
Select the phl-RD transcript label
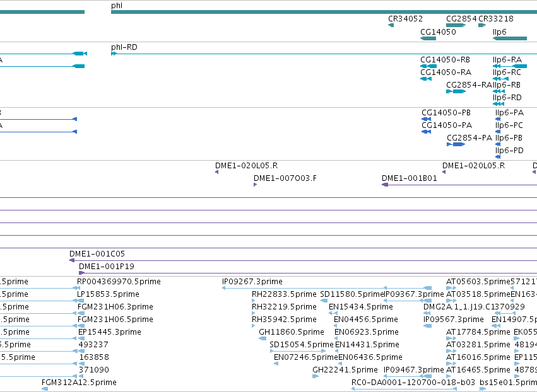[124, 47]
